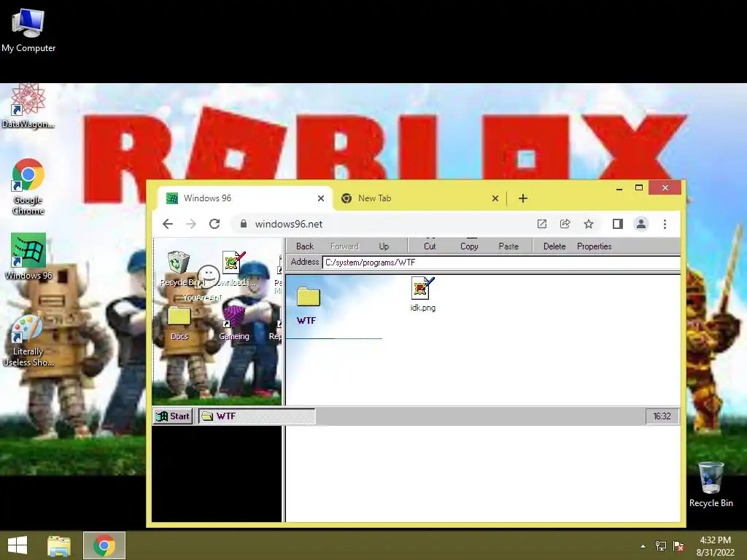The image size is (747, 560).
Task: Click the Windows 96 clock 16:32
Action: tap(662, 416)
